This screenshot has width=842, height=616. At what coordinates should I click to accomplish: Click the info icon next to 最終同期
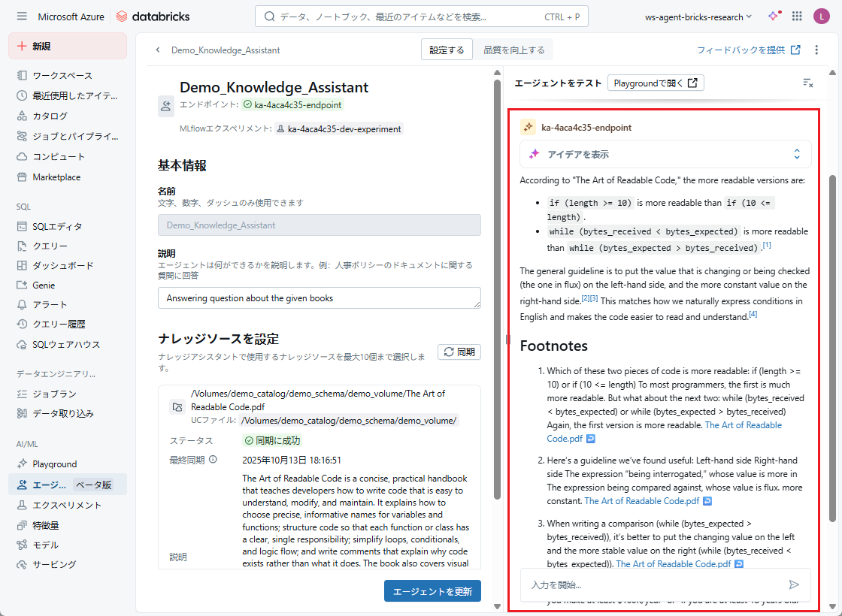click(213, 460)
